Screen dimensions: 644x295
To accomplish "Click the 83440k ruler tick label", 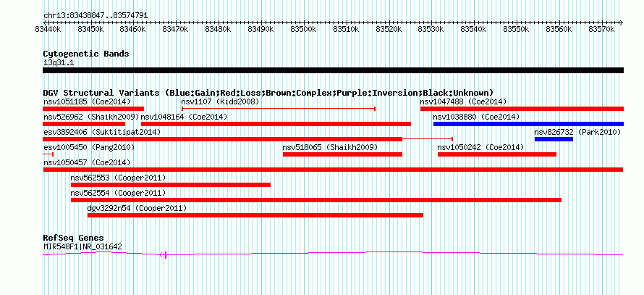I will [48, 29].
